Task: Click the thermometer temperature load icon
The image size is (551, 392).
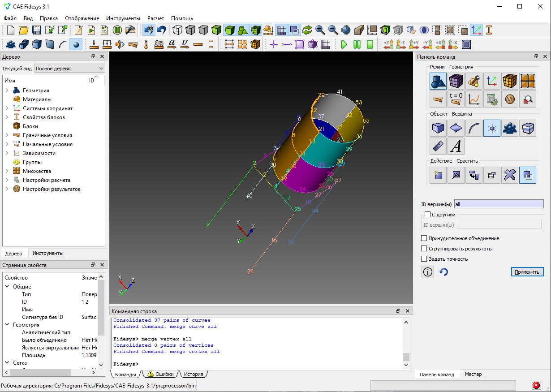Action: pyautogui.click(x=146, y=44)
